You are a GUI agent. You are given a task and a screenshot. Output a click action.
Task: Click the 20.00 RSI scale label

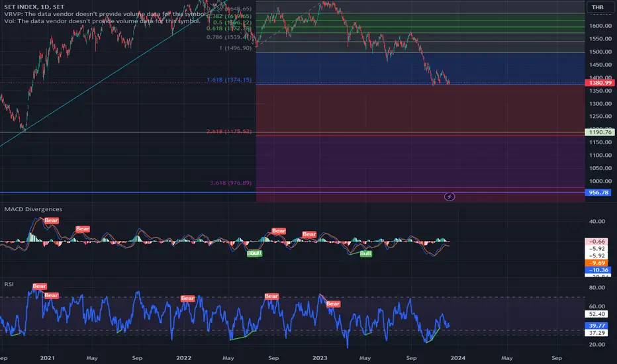point(596,344)
